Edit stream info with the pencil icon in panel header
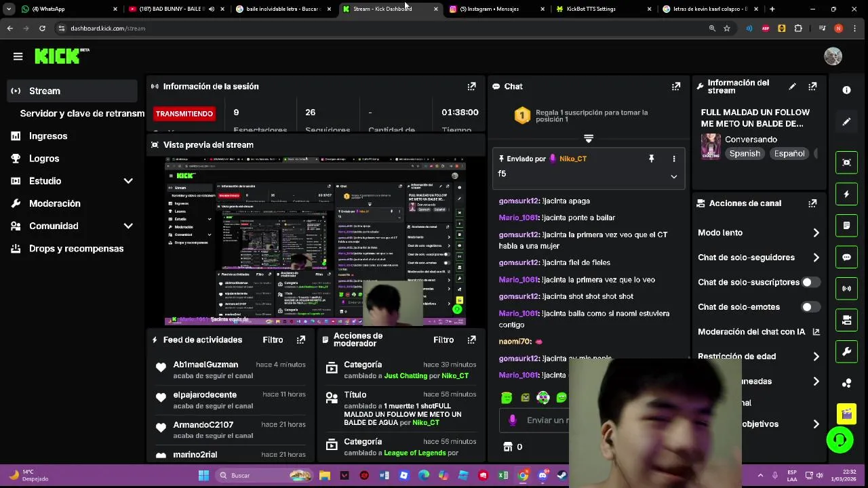Screen dimensions: 868x488 coord(792,86)
